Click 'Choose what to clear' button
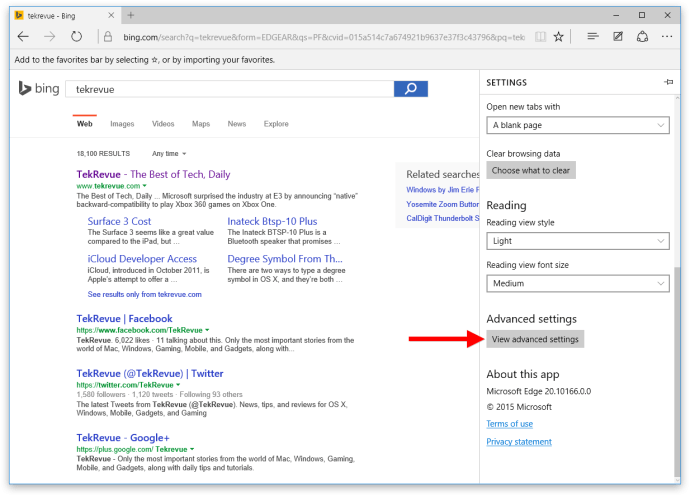The width and height of the screenshot is (690, 496). (x=530, y=170)
